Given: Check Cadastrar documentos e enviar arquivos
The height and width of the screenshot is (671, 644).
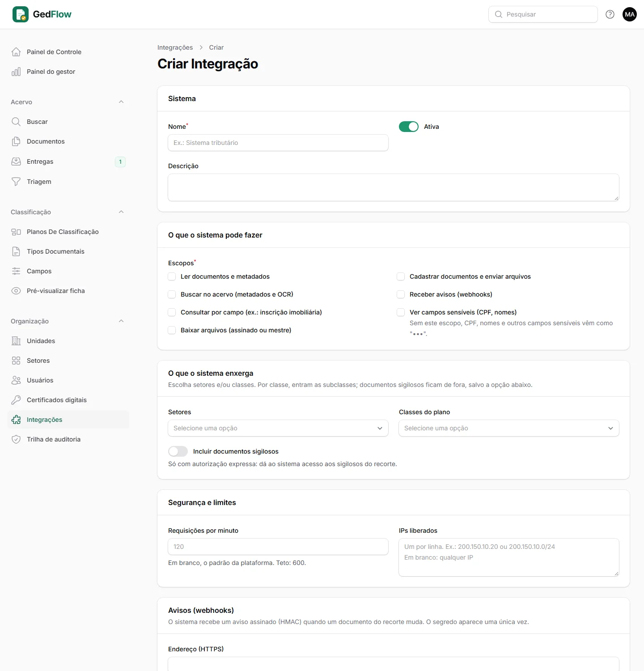Looking at the screenshot, I should (401, 276).
